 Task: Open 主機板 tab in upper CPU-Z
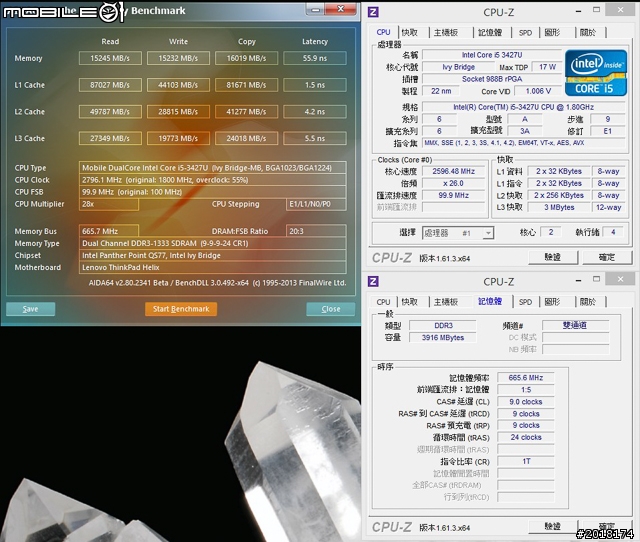(x=446, y=33)
